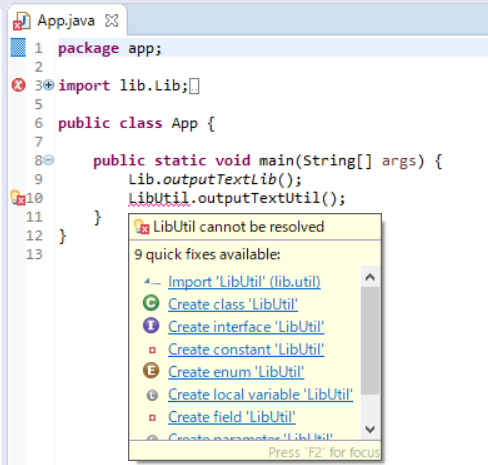Select the App.java editor tab
Viewport: 488px width, 465px height.
click(66, 21)
